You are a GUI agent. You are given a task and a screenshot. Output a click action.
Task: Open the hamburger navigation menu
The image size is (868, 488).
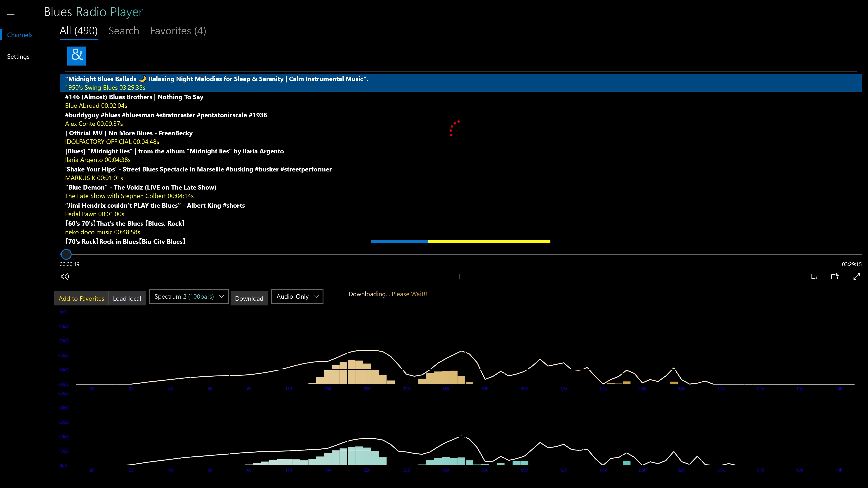(11, 13)
